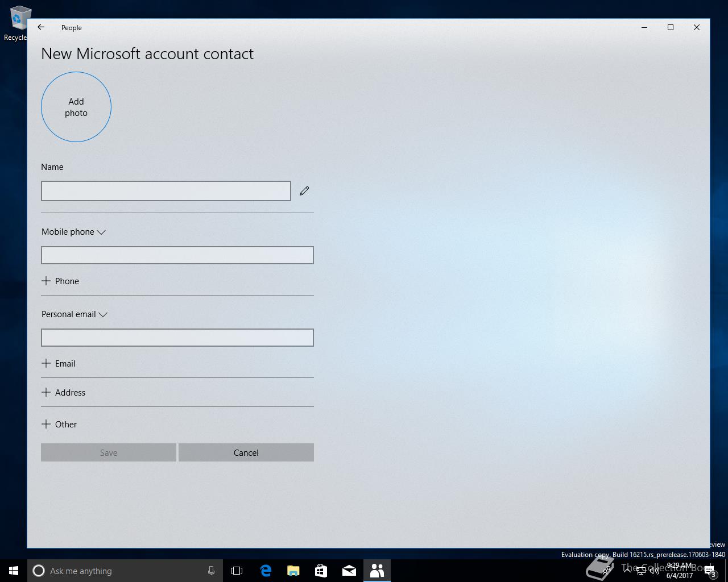
Task: Click the Personal email input field
Action: [177, 338]
